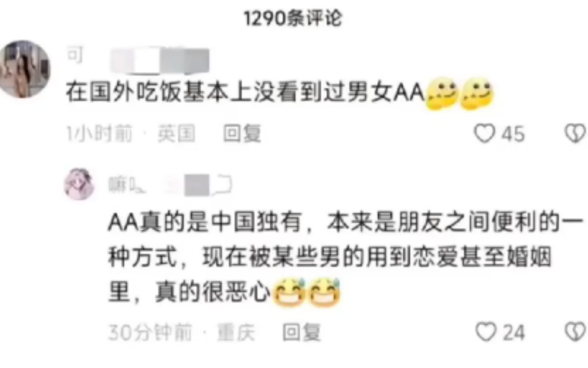
Task: Open the first commenter's profile avatar
Action: (x=24, y=70)
